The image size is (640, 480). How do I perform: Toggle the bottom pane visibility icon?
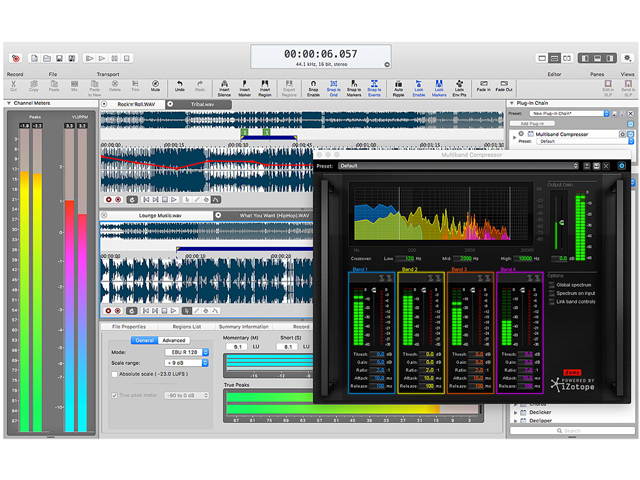coord(597,58)
